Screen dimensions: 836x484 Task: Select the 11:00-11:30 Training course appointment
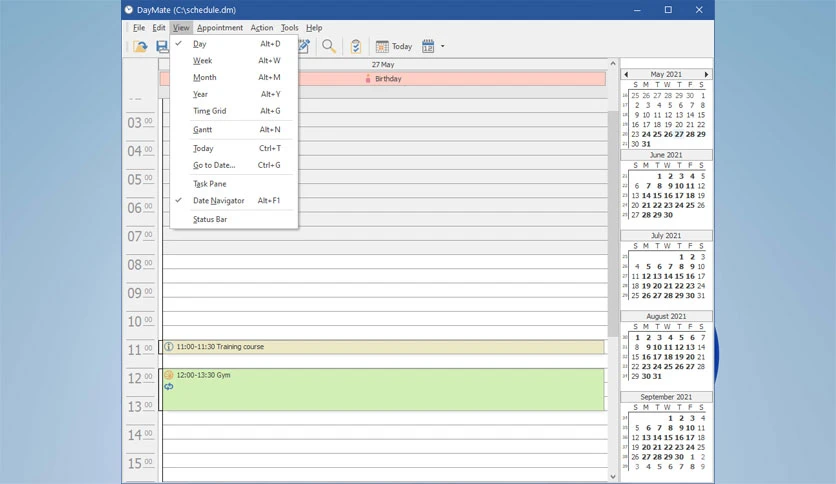point(383,347)
